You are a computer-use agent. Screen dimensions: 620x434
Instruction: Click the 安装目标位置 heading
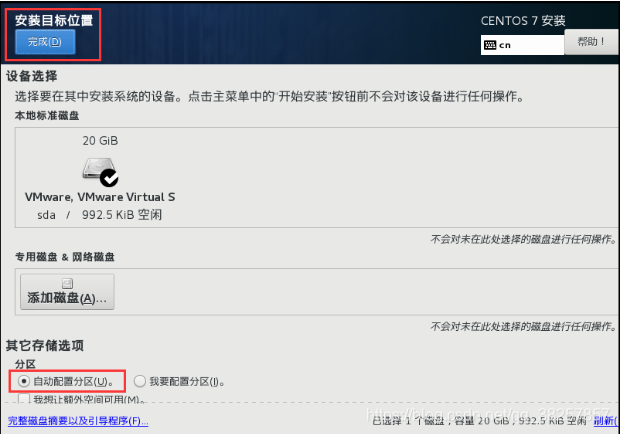[x=54, y=20]
